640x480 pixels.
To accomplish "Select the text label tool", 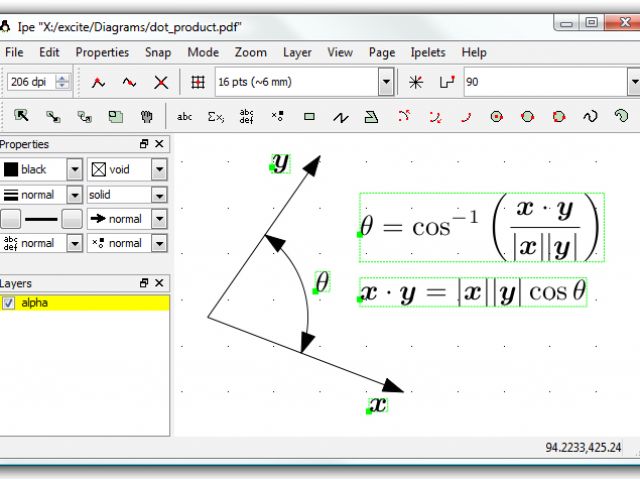I will pyautogui.click(x=184, y=117).
